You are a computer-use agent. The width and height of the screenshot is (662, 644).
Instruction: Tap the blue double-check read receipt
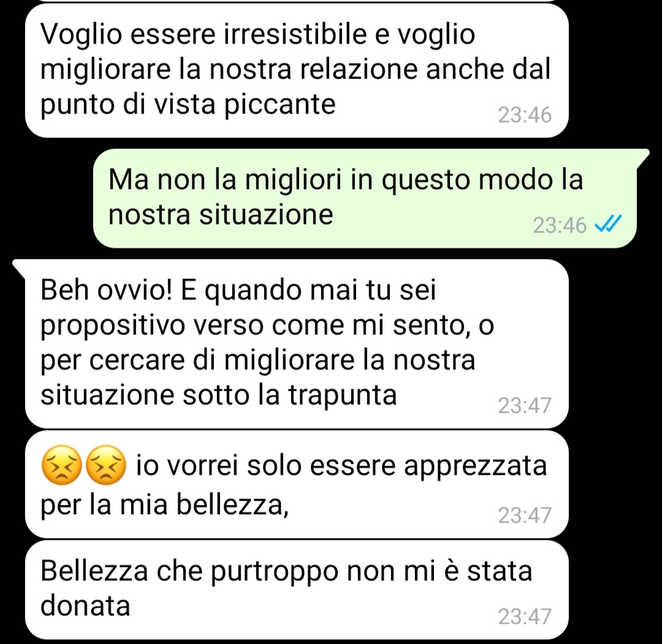(608, 224)
